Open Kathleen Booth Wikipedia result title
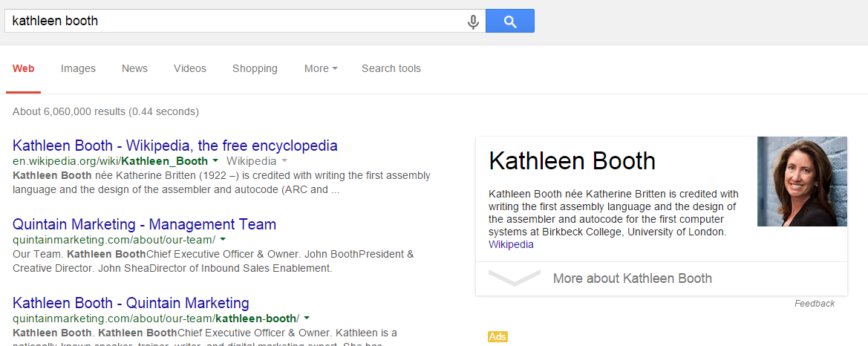Screen dimensions: 868x346 [x=175, y=146]
